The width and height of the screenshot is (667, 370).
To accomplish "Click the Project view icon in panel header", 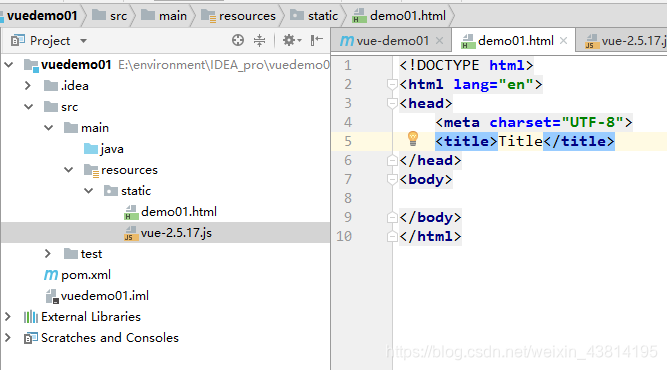I will pyautogui.click(x=18, y=40).
